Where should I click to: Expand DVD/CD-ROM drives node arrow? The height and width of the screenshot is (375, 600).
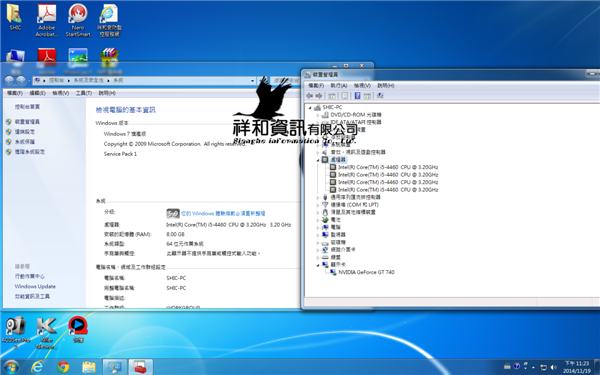(318, 115)
